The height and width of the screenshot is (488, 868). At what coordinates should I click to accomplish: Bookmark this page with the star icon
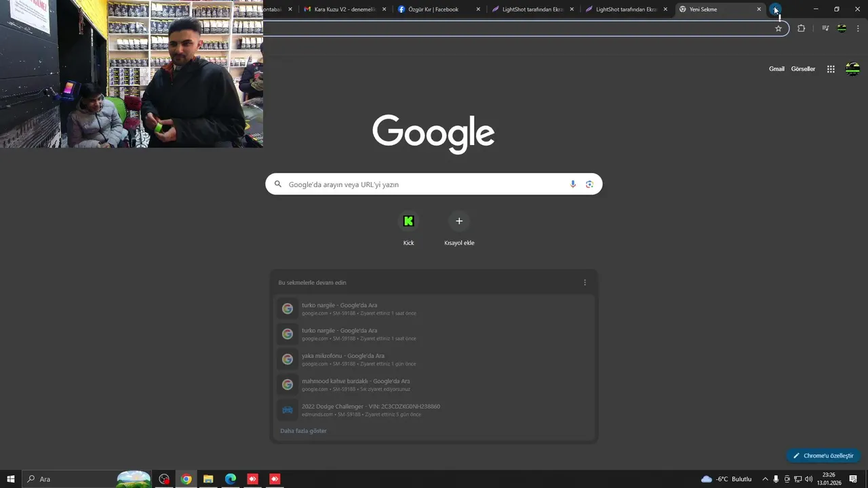click(x=778, y=28)
